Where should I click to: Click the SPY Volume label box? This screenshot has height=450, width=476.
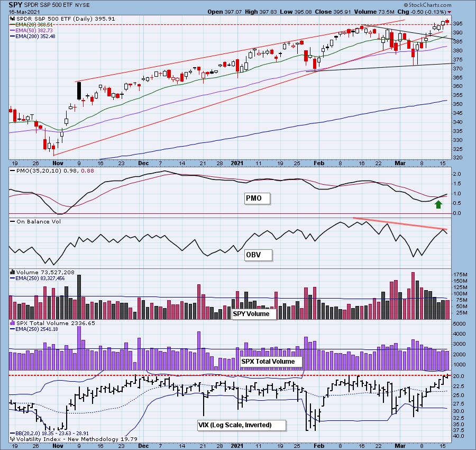click(254, 314)
